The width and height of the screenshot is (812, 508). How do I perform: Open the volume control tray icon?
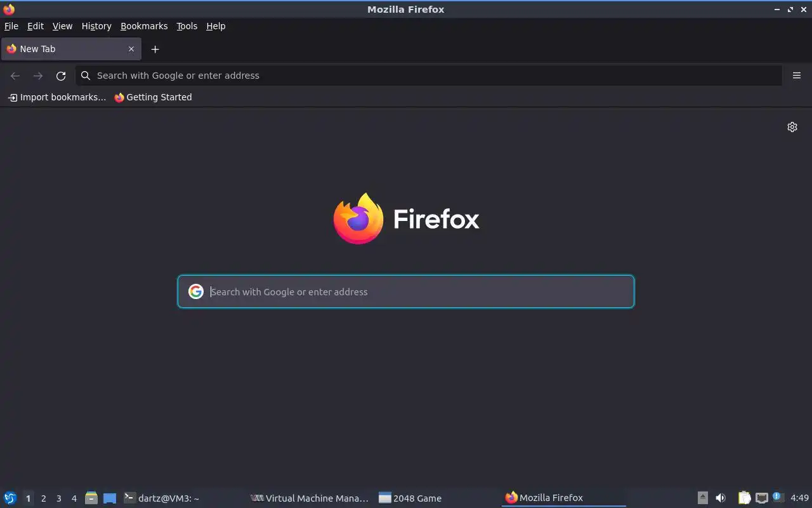pyautogui.click(x=721, y=498)
